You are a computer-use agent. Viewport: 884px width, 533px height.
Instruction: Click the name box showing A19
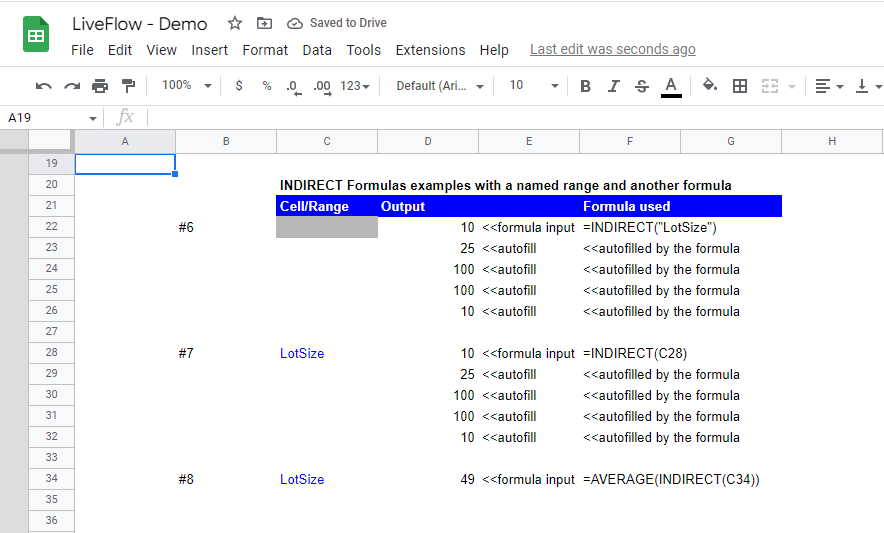click(45, 118)
